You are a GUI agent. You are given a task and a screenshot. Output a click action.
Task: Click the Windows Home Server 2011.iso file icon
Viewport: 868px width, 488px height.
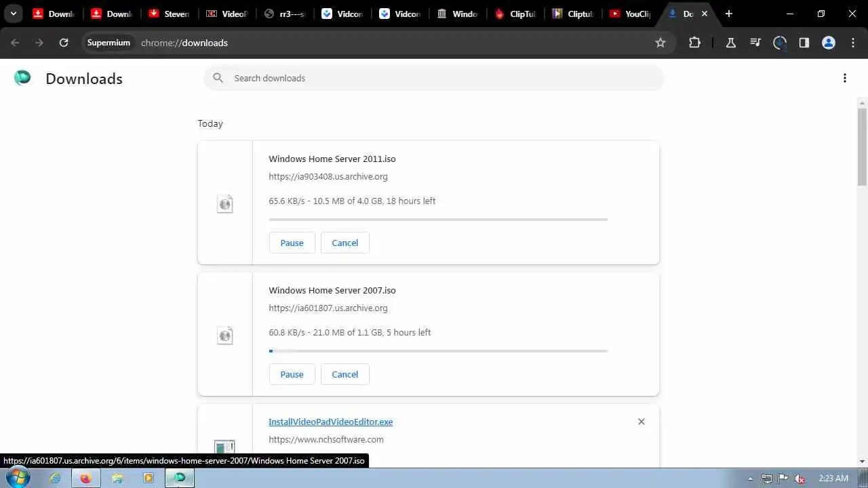coord(224,203)
